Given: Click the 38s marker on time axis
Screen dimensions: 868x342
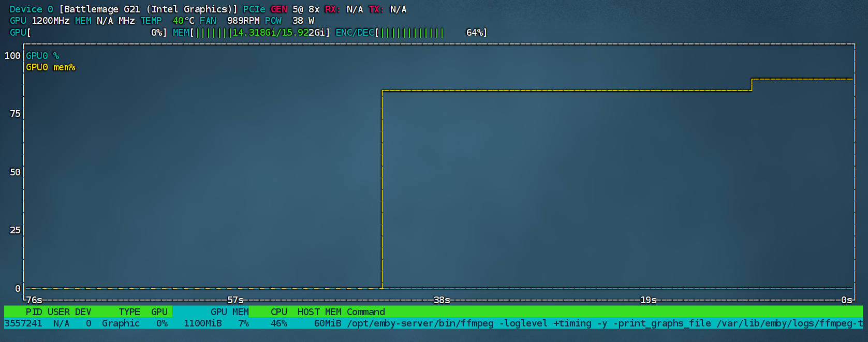Looking at the screenshot, I should click(442, 300).
